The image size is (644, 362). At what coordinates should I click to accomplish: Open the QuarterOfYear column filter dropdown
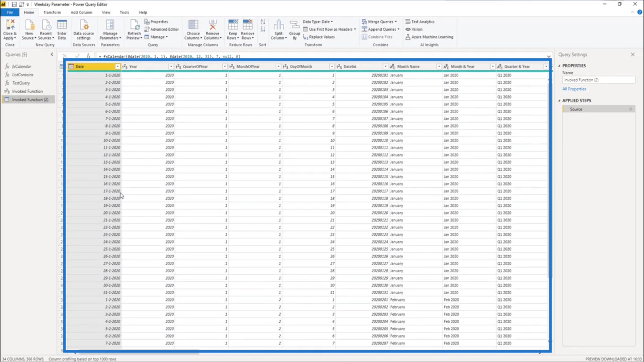coord(225,67)
